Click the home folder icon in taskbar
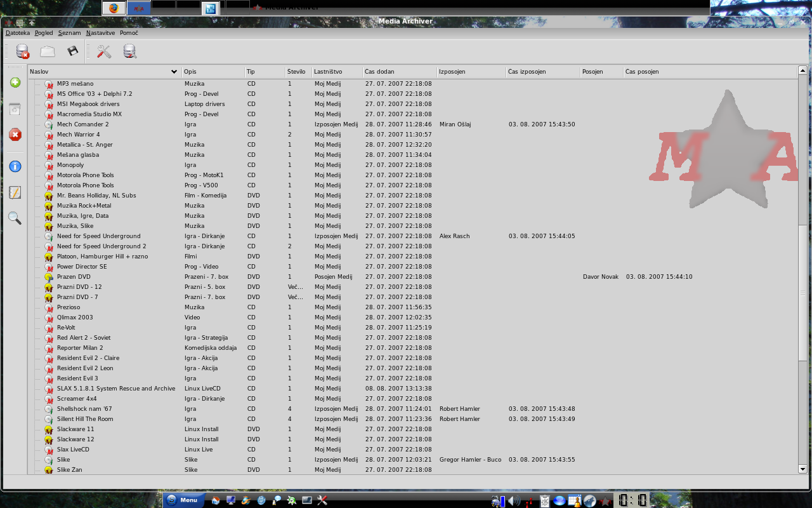 (216, 500)
